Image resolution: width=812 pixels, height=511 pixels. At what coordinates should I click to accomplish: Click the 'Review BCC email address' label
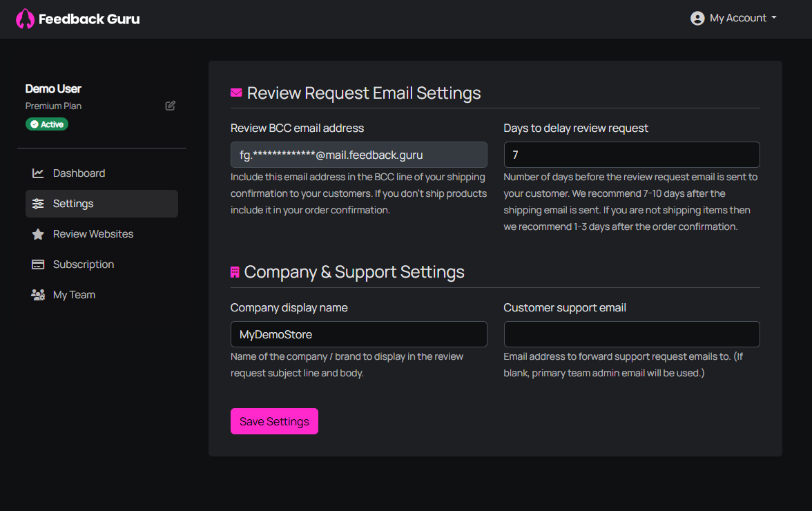(x=297, y=128)
